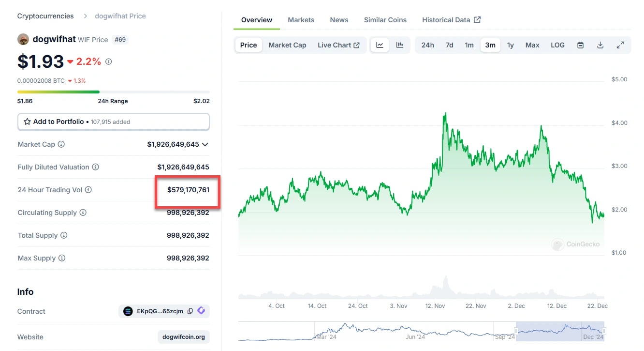644x351 pixels.
Task: Click the 24 Hour Trading Vol info icon
Action: point(88,190)
